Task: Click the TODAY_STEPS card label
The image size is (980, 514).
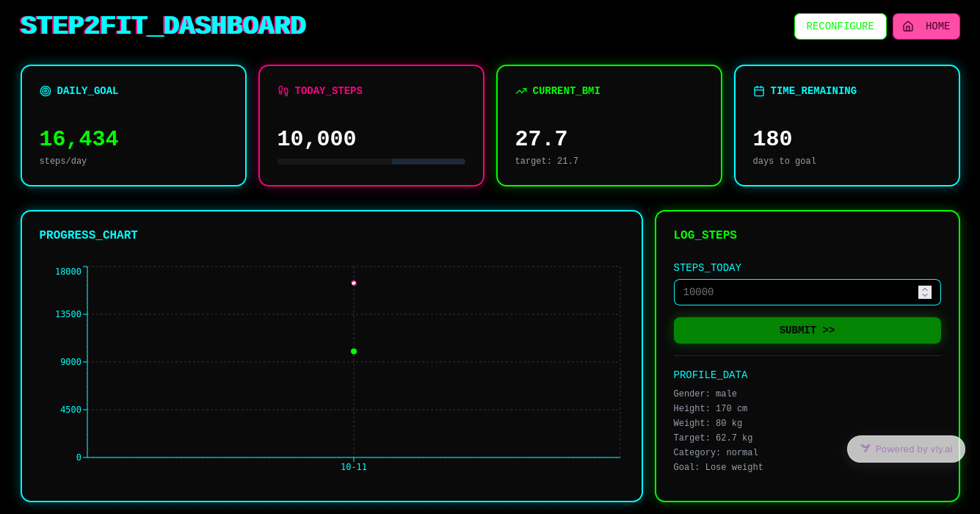Action: pyautogui.click(x=329, y=91)
